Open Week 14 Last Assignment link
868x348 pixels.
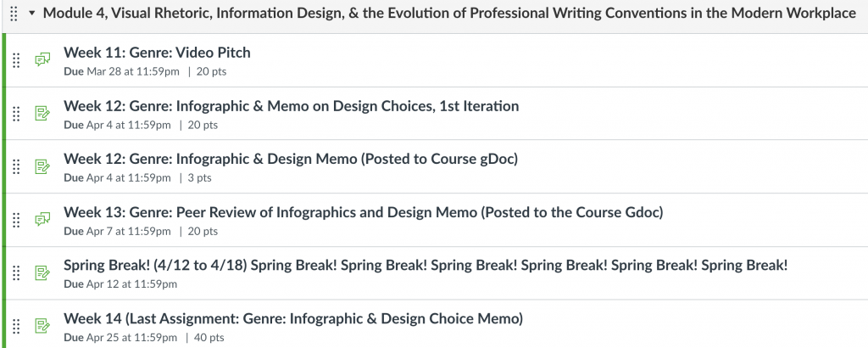pyautogui.click(x=293, y=318)
